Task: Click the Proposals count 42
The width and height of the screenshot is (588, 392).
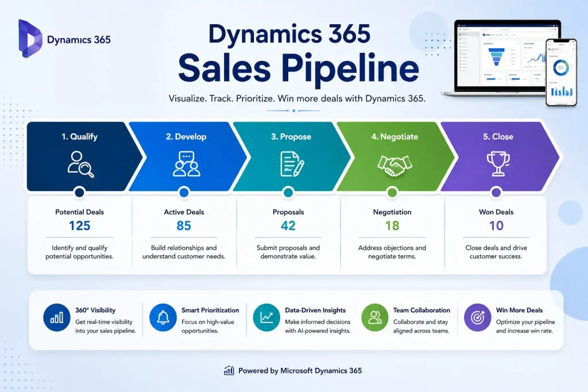Action: click(288, 226)
